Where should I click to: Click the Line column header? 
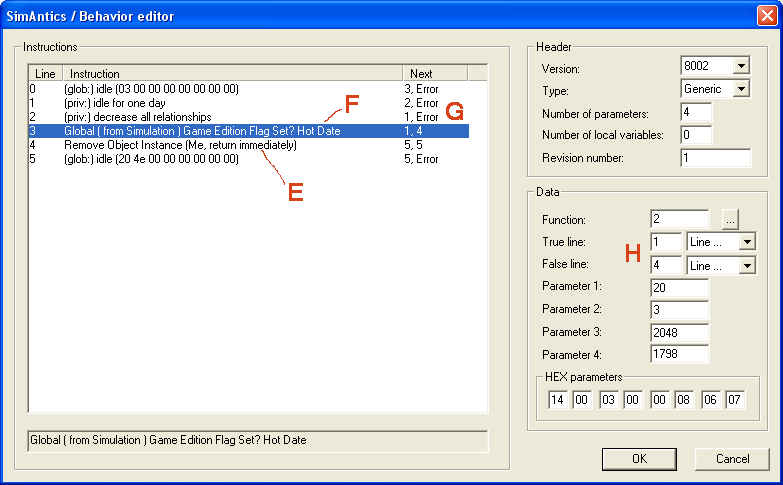coord(45,73)
